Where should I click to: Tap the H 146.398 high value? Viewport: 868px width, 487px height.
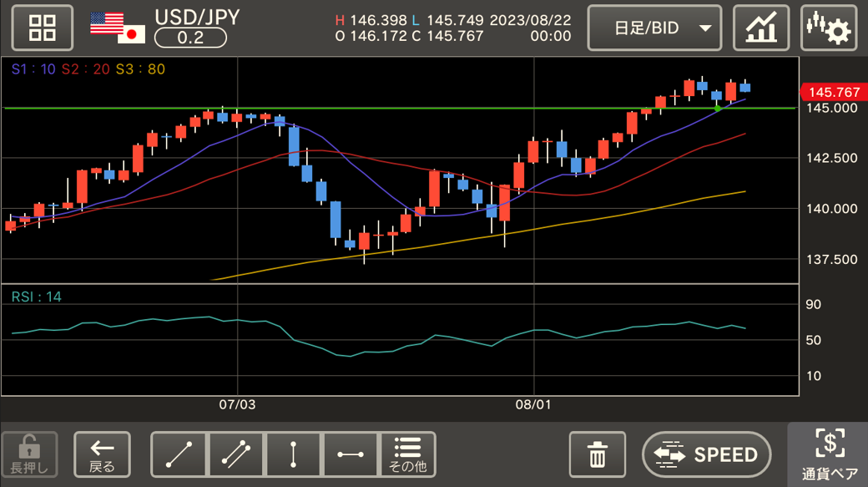click(371, 21)
